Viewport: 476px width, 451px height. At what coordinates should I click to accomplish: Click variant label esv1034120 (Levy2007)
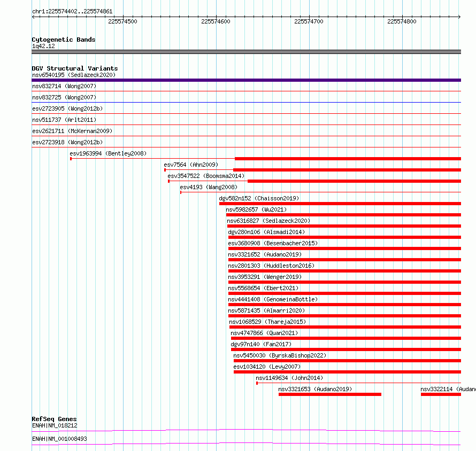[x=267, y=367]
